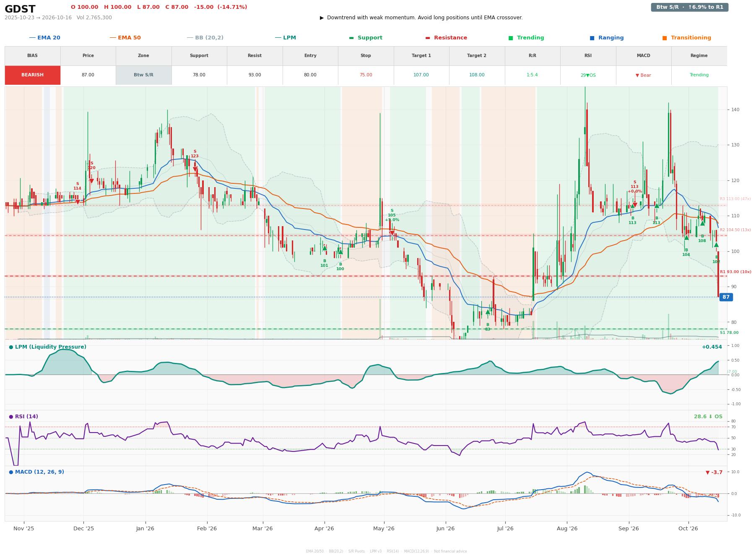Click the buy triangle above B 108
Image resolution: width=756 pixels, height=558 pixels.
pos(702,223)
